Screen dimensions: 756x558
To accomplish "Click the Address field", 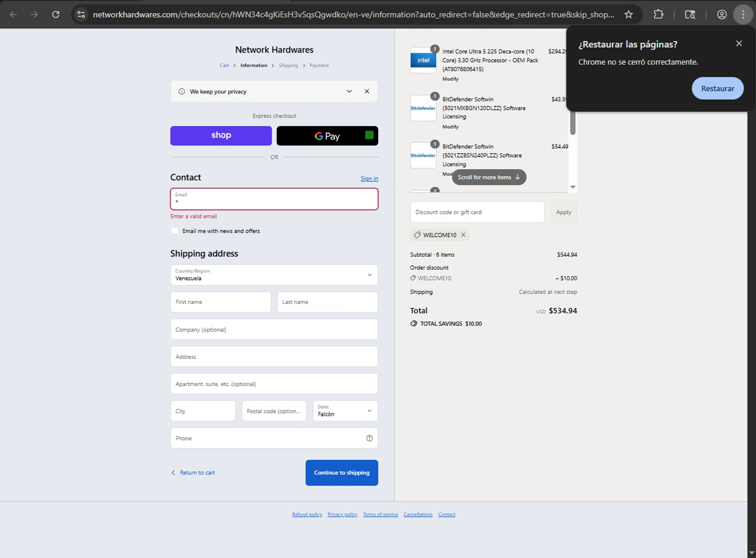I will point(274,356).
